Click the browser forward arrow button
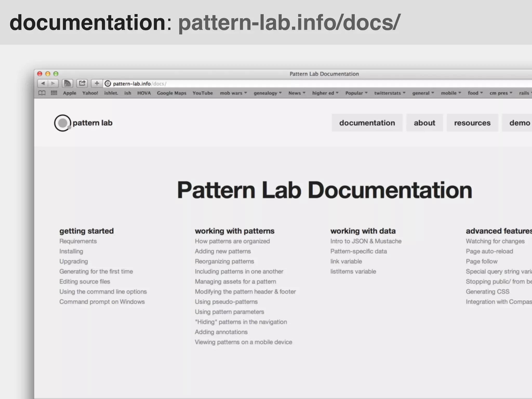Screen dimensions: 532x399 53,83
